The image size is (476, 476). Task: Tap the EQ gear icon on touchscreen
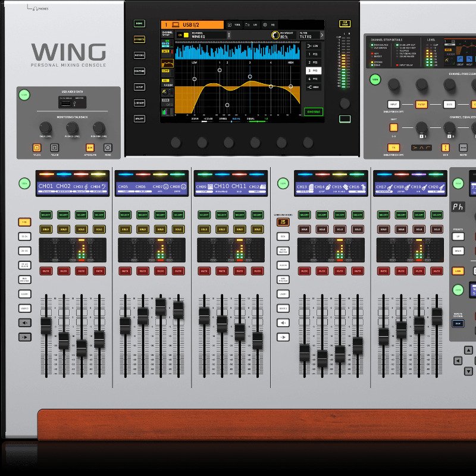point(265,25)
